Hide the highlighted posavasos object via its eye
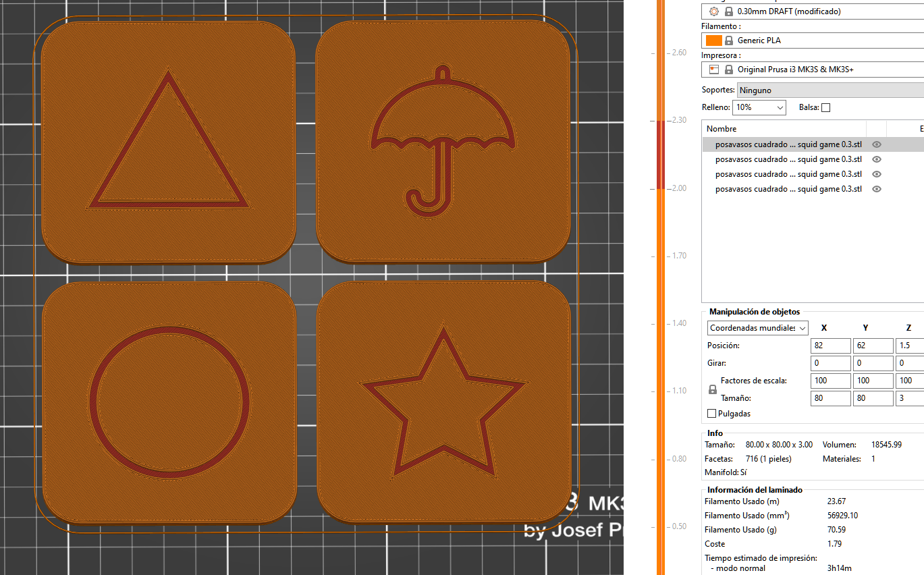This screenshot has height=575, width=924. pyautogui.click(x=876, y=144)
